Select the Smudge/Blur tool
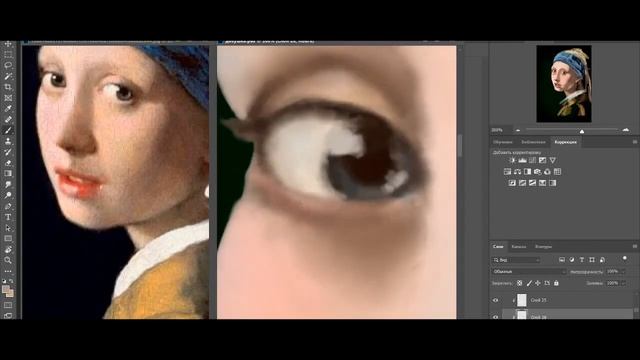The width and height of the screenshot is (640, 360). [x=8, y=184]
